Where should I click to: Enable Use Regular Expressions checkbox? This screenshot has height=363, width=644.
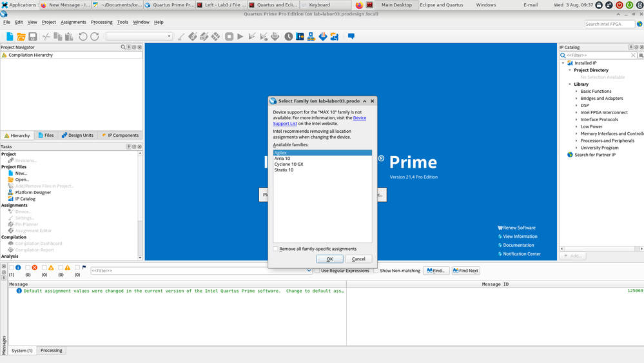[x=317, y=271]
